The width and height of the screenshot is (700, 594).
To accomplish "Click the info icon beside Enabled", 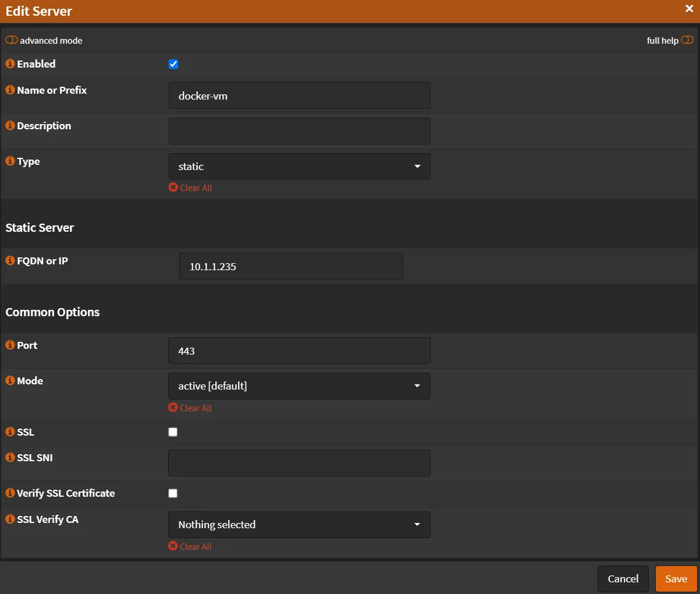I will (10, 64).
